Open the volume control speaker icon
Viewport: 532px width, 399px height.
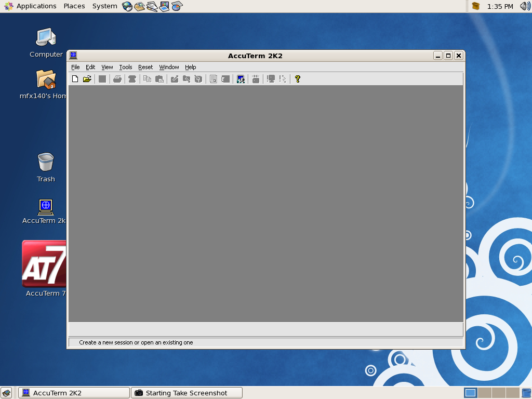click(525, 6)
